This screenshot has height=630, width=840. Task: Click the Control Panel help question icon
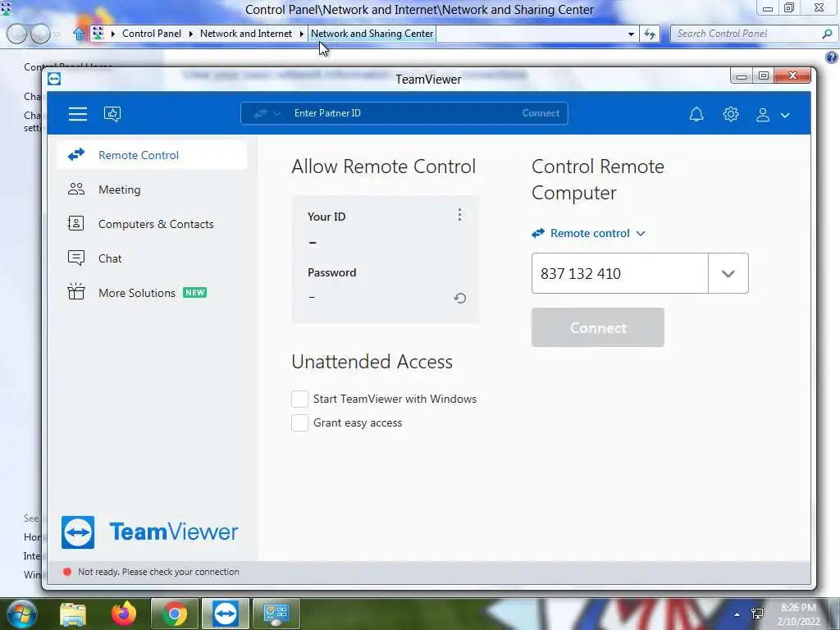[831, 57]
